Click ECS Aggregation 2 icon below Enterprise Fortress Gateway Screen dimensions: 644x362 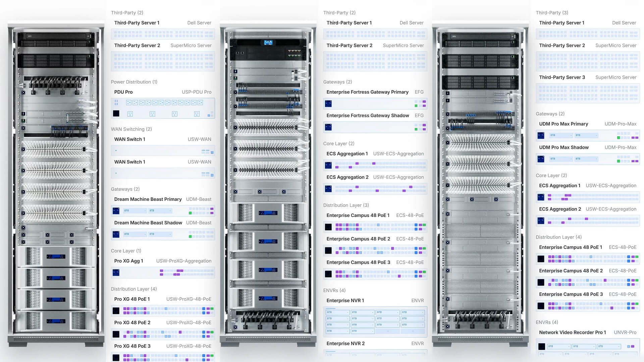pyautogui.click(x=328, y=189)
